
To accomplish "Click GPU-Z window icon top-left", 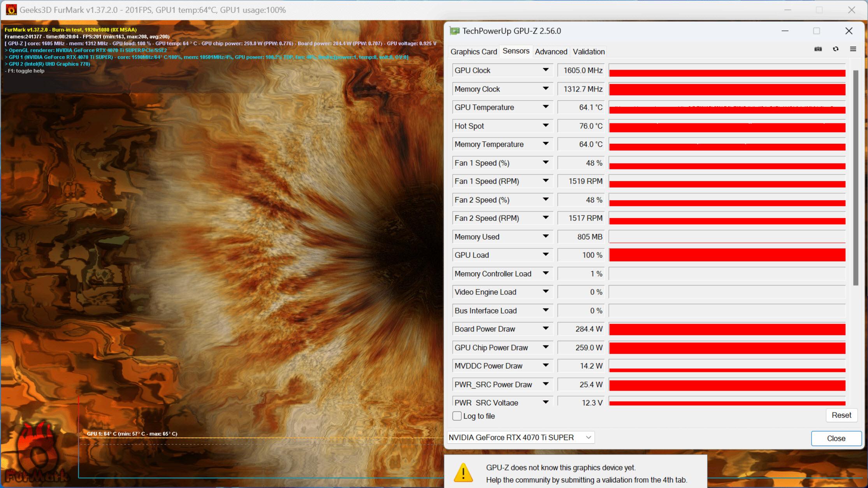I will (x=455, y=31).
